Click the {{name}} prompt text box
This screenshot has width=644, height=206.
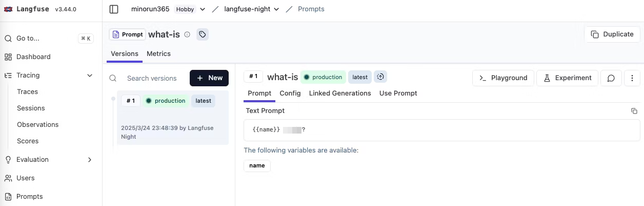[x=442, y=130]
